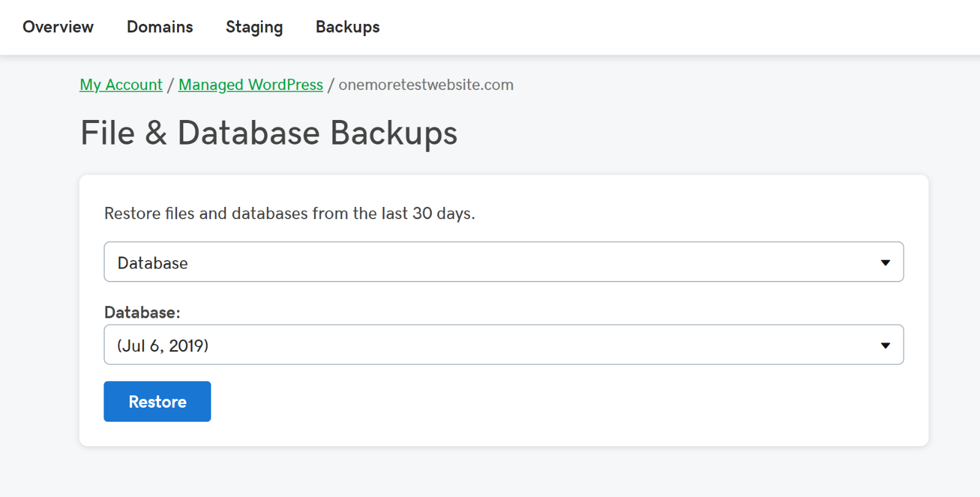Click the 'Restore files and databases' description text
Viewport: 980px width, 497px height.
pos(290,213)
